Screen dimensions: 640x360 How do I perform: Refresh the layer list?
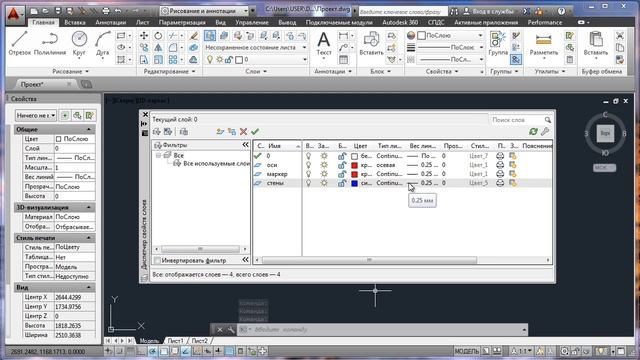click(x=533, y=131)
